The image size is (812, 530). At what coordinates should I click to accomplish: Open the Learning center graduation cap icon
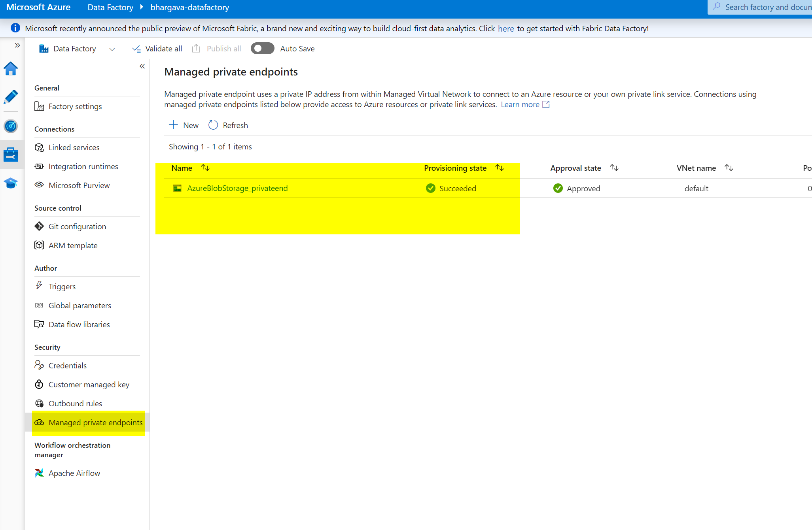(11, 183)
